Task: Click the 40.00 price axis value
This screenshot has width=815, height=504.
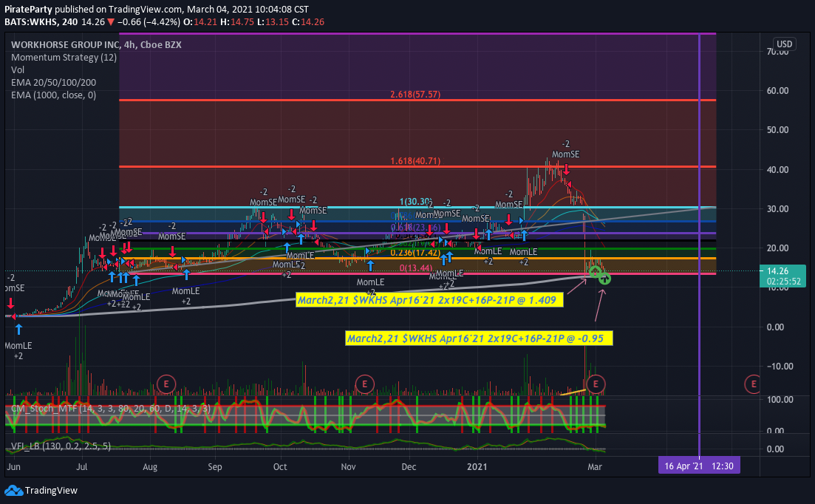Action: (777, 169)
